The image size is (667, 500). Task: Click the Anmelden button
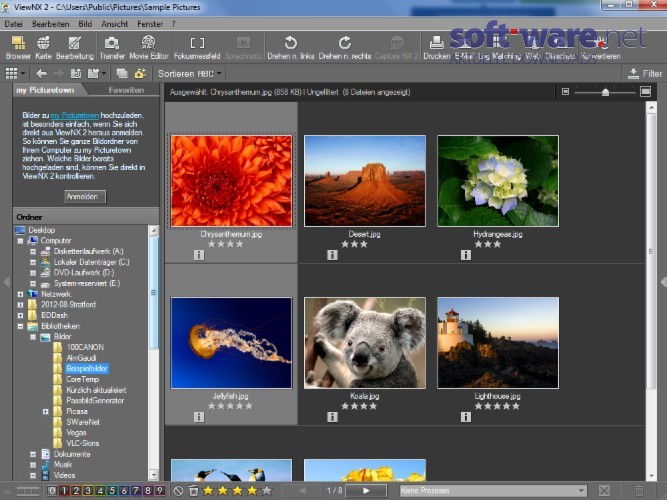(x=86, y=196)
